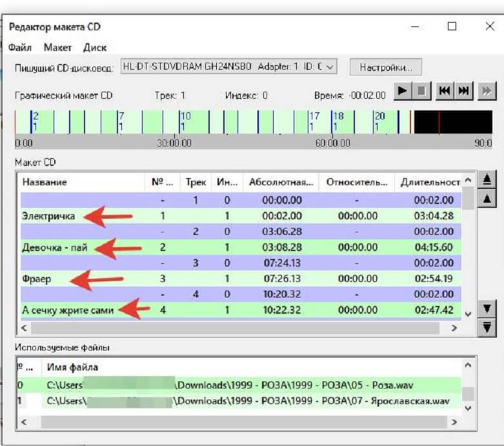Click track 7 marker on CD layout
The width and height of the screenshot is (504, 446).
coord(121,121)
